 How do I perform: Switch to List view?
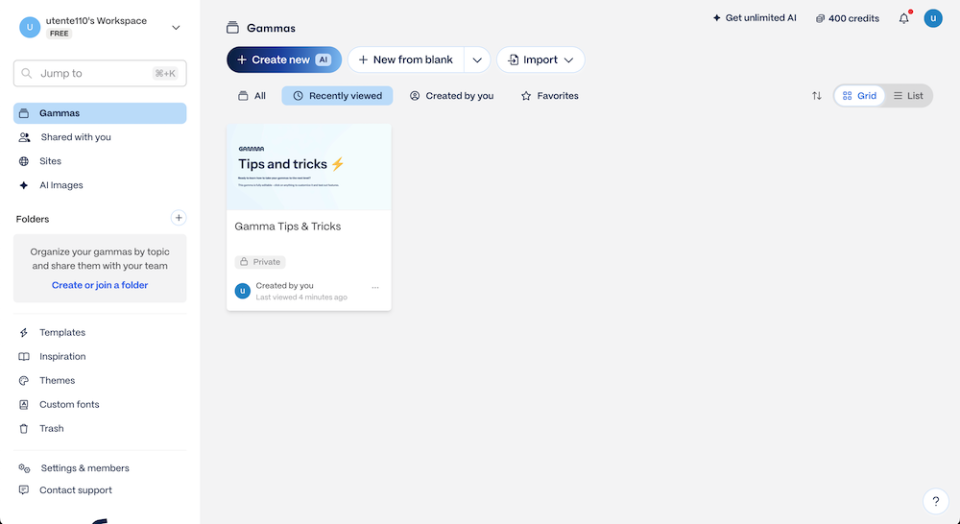tap(908, 96)
